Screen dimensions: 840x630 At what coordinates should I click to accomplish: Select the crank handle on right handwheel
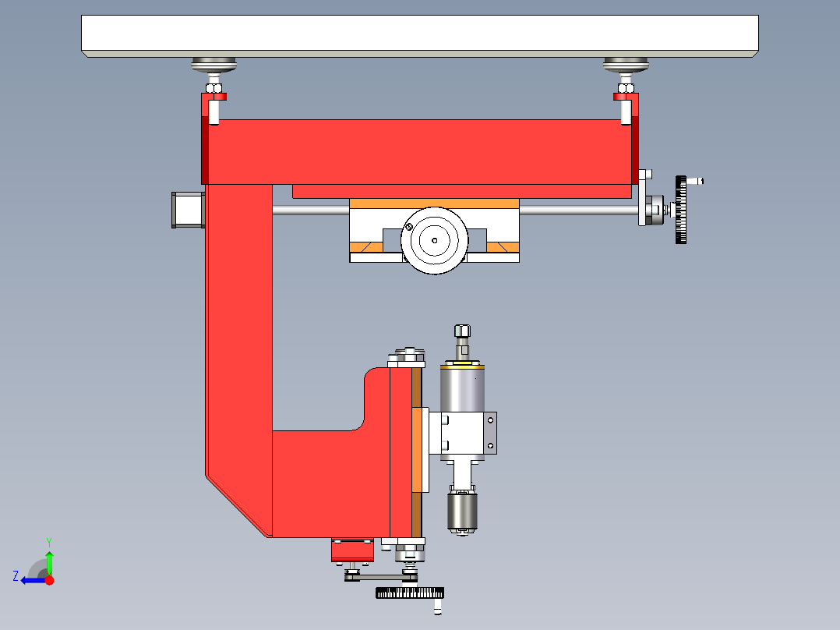695,181
